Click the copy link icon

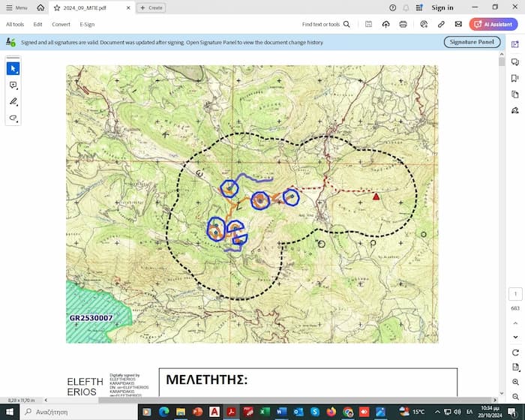pyautogui.click(x=441, y=24)
